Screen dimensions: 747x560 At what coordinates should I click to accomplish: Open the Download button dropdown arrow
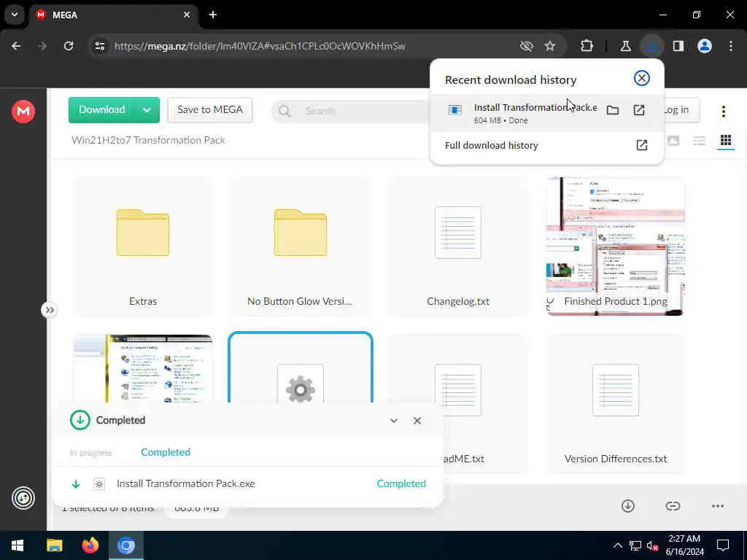[147, 110]
